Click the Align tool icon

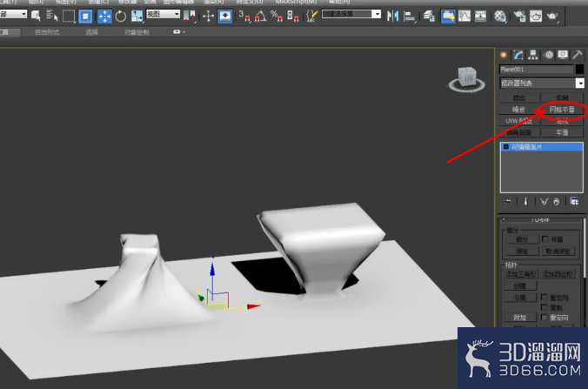tap(410, 17)
